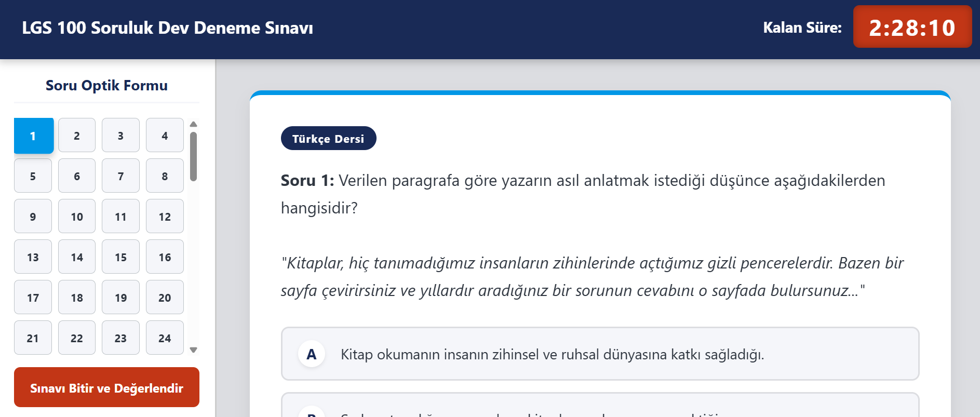The width and height of the screenshot is (980, 417).
Task: Choose the answer about kitap okumanın katkı sağladığı
Action: point(600,354)
